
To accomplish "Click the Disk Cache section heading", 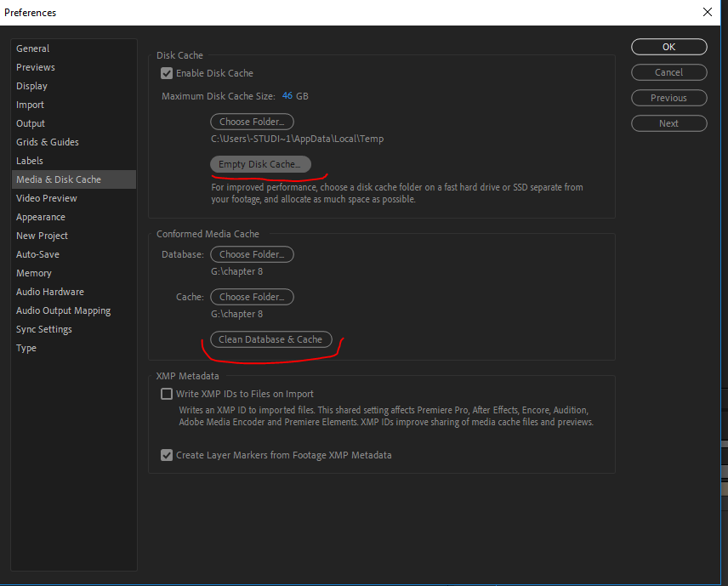I will point(179,55).
